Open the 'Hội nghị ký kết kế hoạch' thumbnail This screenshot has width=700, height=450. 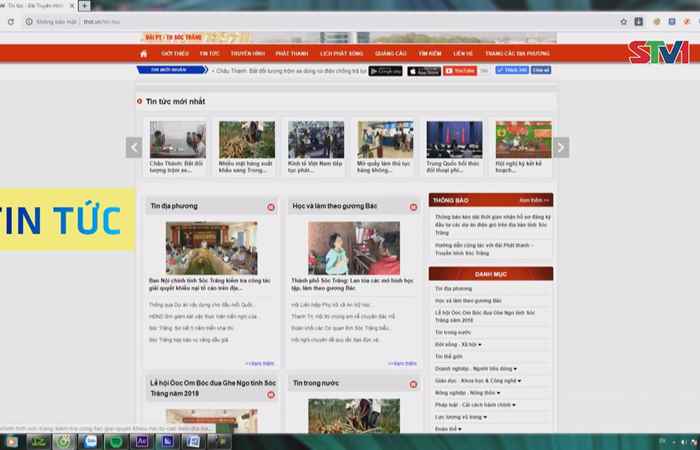tap(524, 140)
